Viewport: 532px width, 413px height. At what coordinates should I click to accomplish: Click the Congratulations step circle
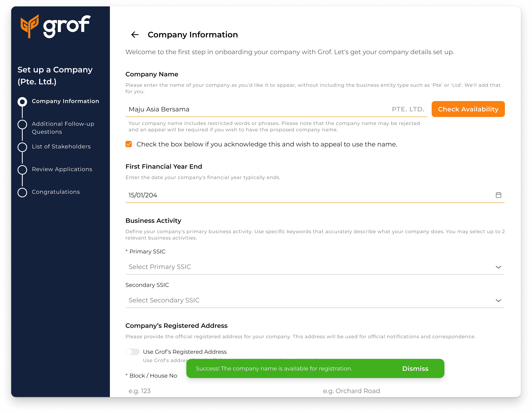22,192
